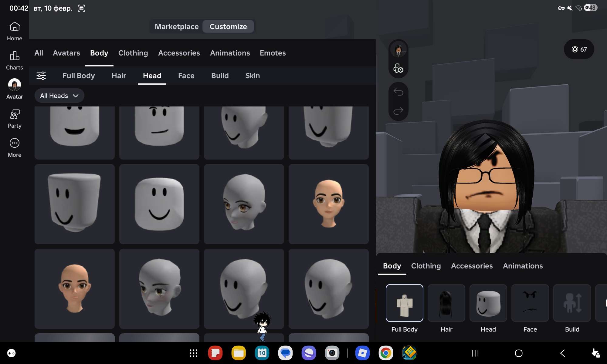The width and height of the screenshot is (607, 364).
Task: Open the Skin sub-tab
Action: [253, 76]
